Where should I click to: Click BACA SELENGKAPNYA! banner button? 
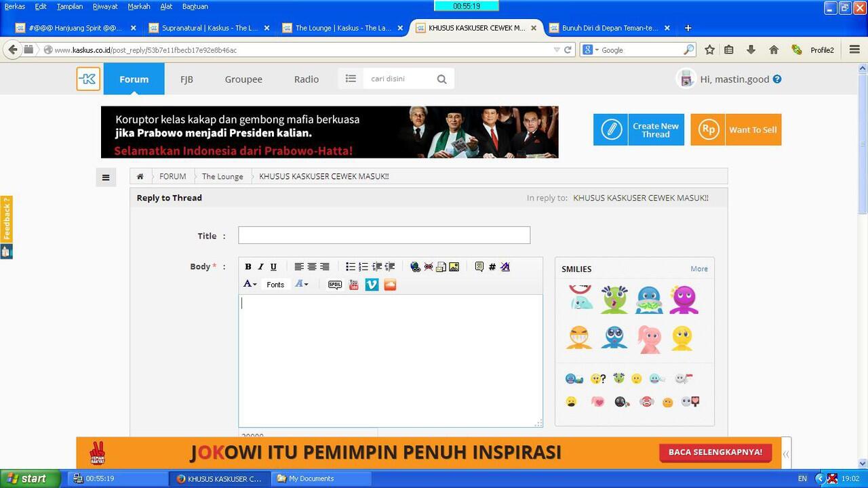pyautogui.click(x=715, y=452)
